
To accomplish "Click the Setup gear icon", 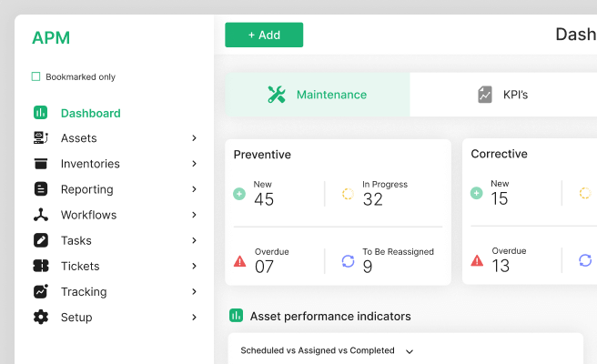I will (41, 317).
